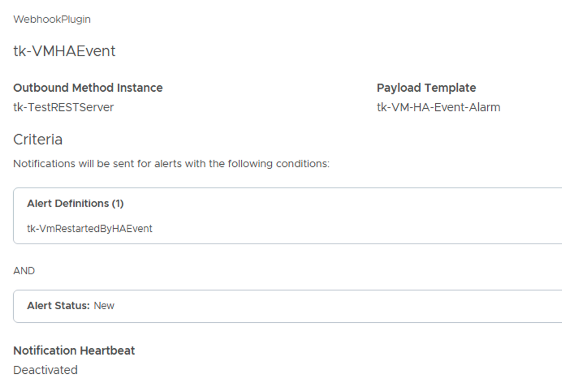
Task: Click the Outbound Method Instance heading
Action: point(88,88)
